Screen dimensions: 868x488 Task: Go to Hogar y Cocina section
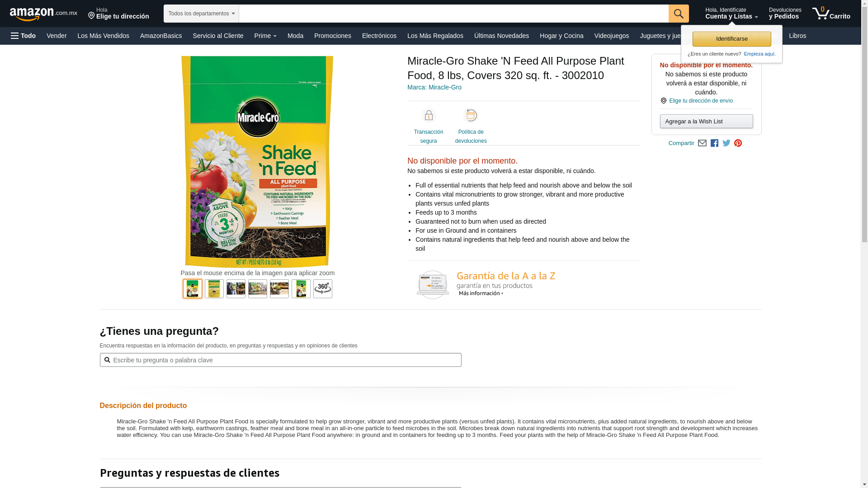pos(561,36)
